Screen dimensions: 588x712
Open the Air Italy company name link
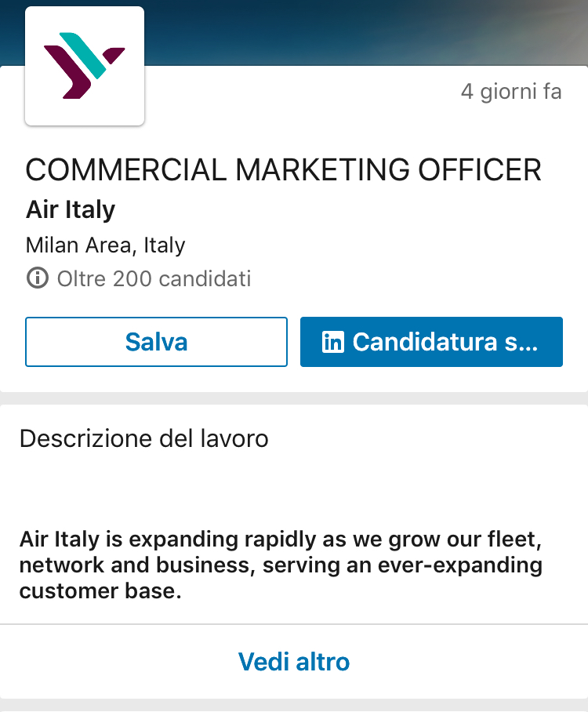coord(71,210)
